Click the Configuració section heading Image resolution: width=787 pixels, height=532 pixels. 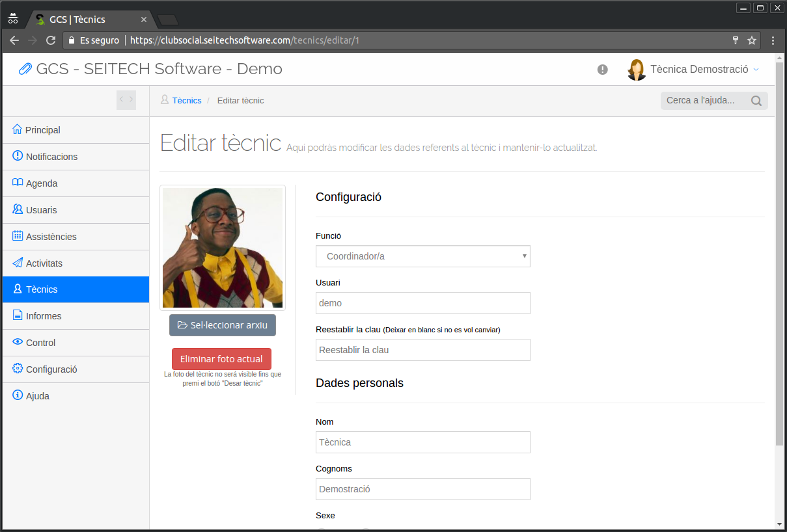[x=348, y=197]
